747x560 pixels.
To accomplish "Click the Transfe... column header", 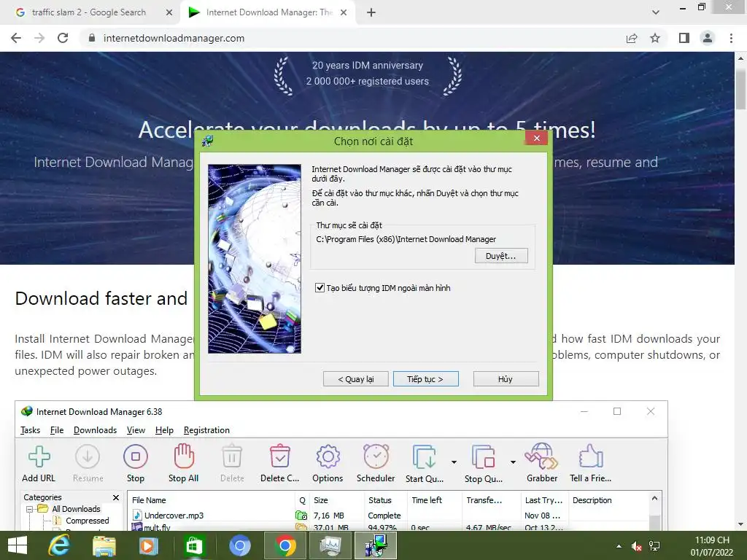I will (492, 500).
